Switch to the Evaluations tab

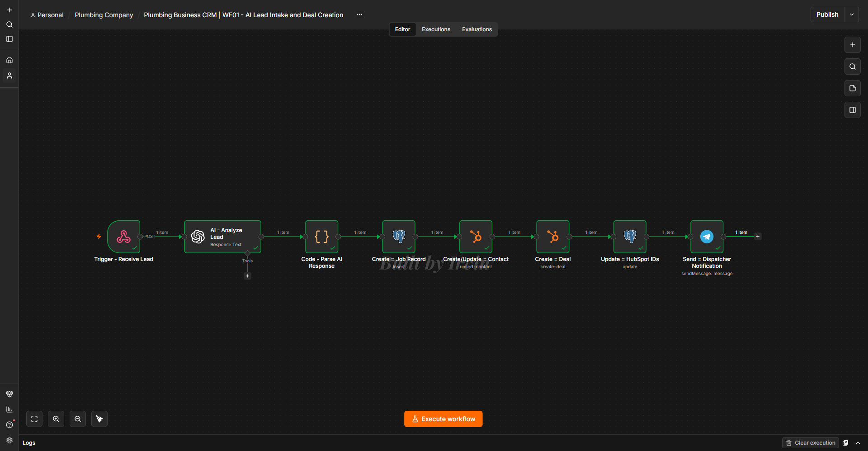coord(476,29)
